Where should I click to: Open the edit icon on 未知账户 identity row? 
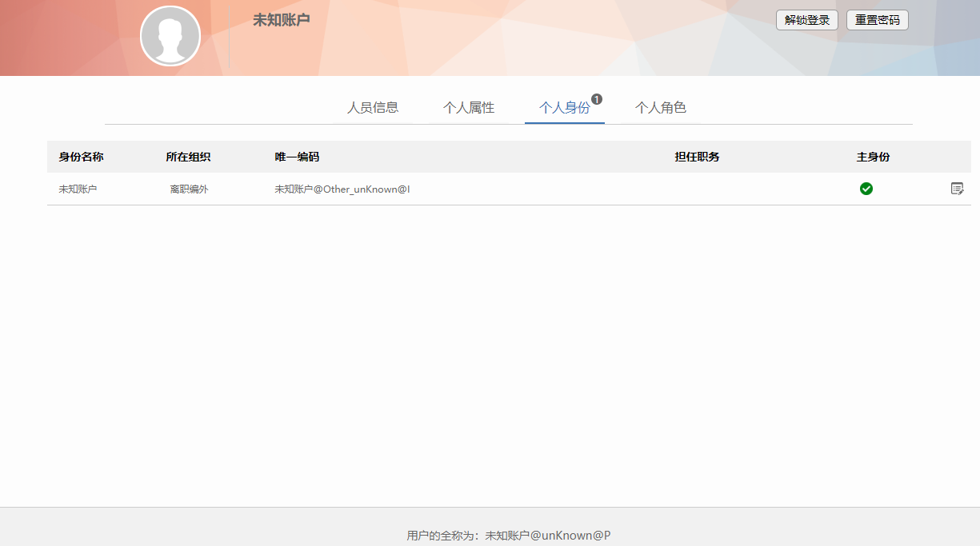click(x=958, y=189)
